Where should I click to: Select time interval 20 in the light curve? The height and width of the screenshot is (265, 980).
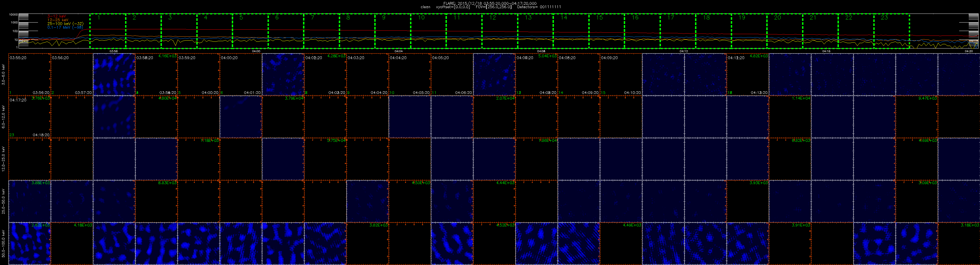pos(785,31)
